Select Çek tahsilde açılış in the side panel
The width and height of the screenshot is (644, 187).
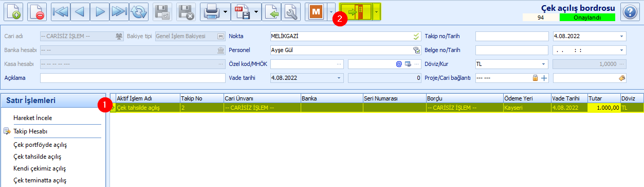(38, 157)
